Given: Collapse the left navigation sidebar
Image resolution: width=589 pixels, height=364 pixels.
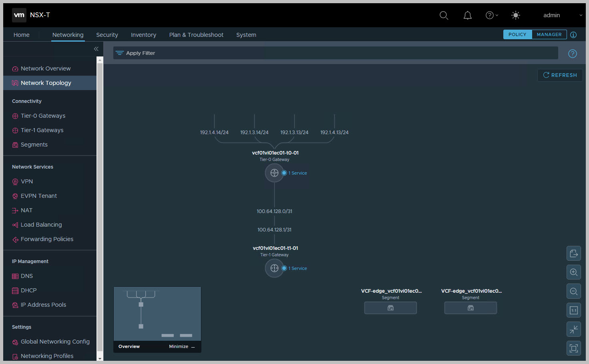Looking at the screenshot, I should [x=96, y=49].
